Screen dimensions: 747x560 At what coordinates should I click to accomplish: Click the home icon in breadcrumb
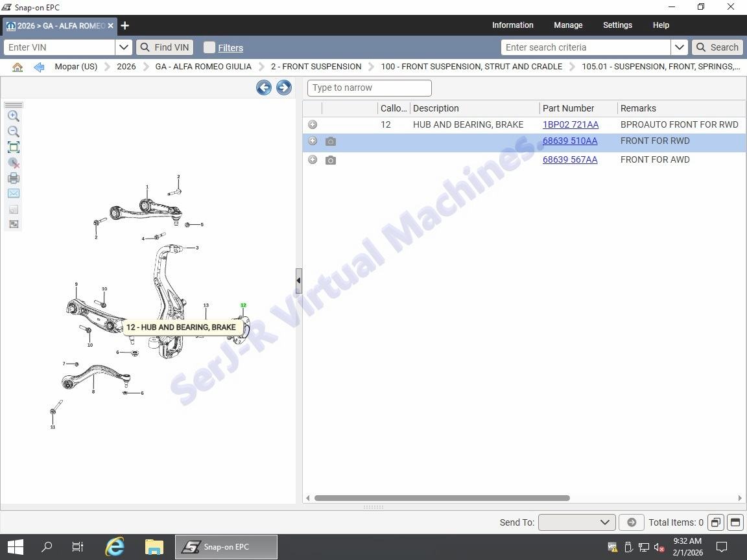click(x=18, y=67)
